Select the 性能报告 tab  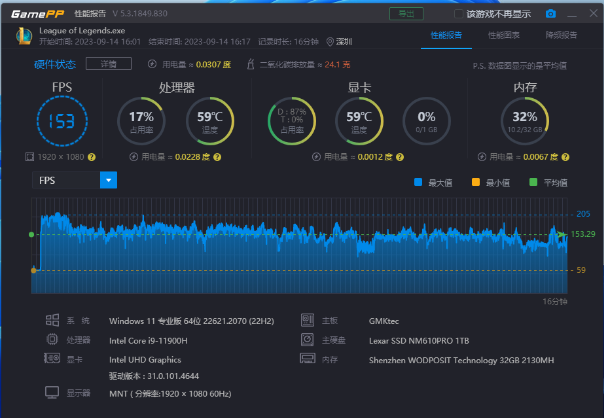click(446, 35)
